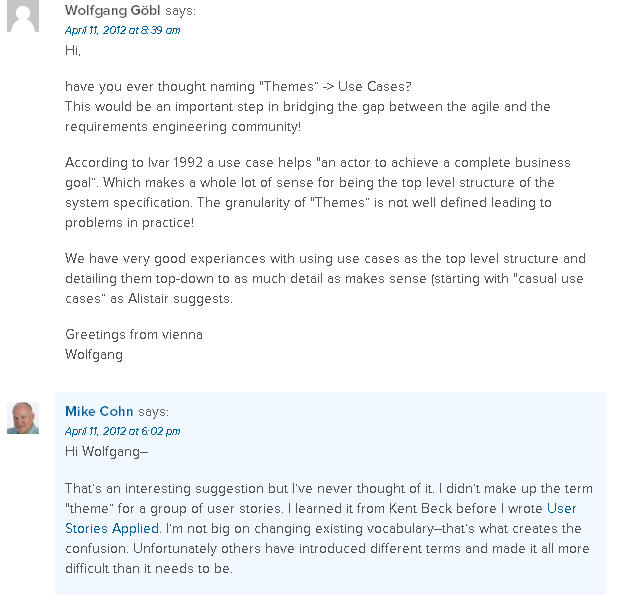The width and height of the screenshot is (619, 596).
Task: Open the Mike Cohn author link
Action: click(x=99, y=411)
